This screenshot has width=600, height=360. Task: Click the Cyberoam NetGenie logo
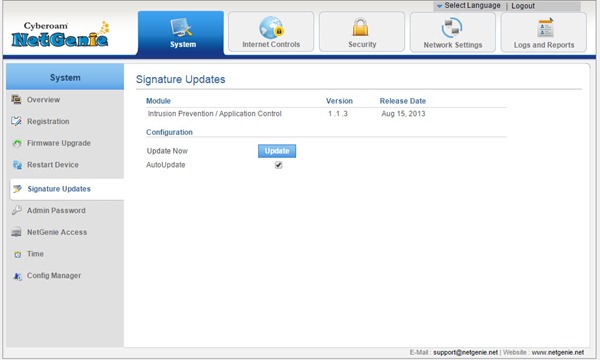pos(60,34)
